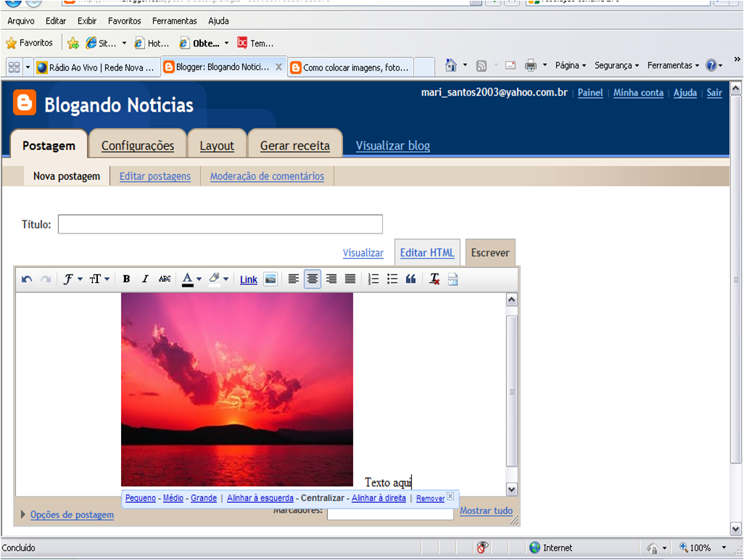Click Remover to delete the image
This screenshot has height=560, width=744.
point(430,498)
